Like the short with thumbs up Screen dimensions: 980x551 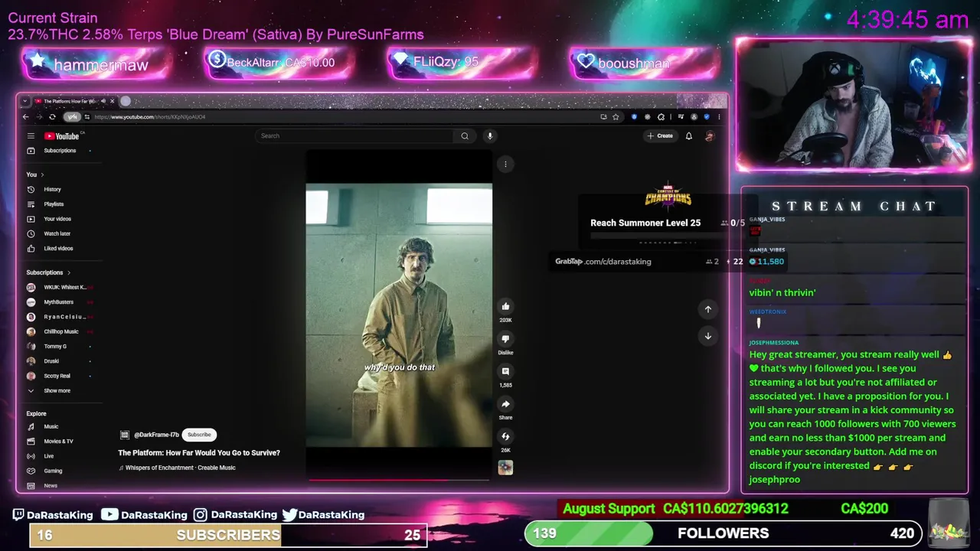click(505, 307)
